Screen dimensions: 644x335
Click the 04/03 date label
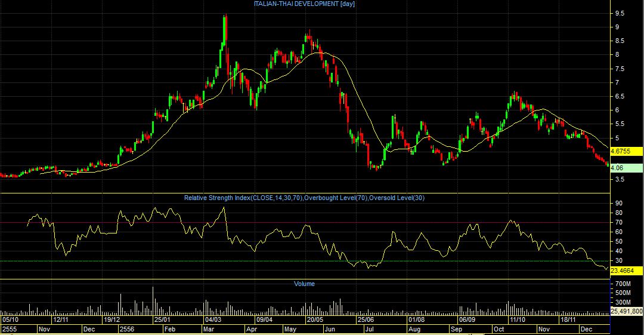click(x=213, y=320)
